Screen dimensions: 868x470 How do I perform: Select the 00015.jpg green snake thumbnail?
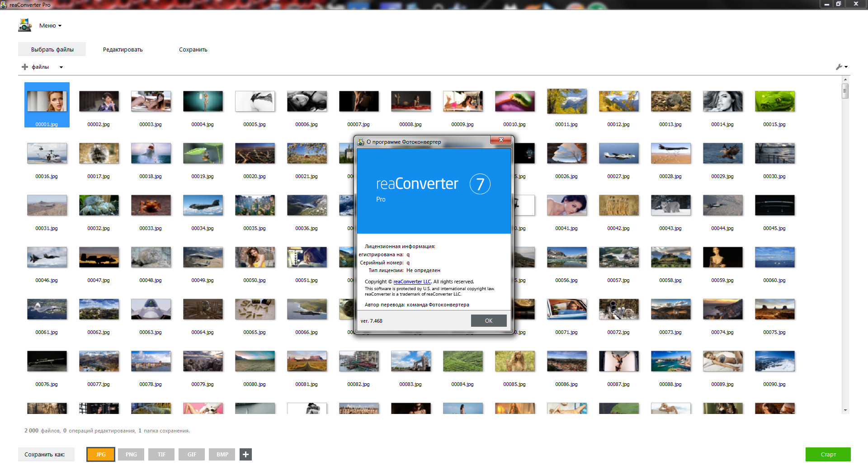coord(775,101)
